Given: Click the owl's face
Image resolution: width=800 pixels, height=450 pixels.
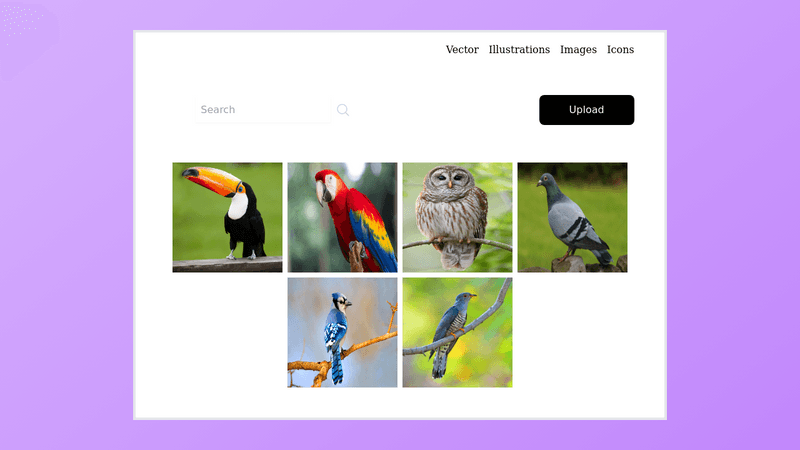Looking at the screenshot, I should (449, 180).
